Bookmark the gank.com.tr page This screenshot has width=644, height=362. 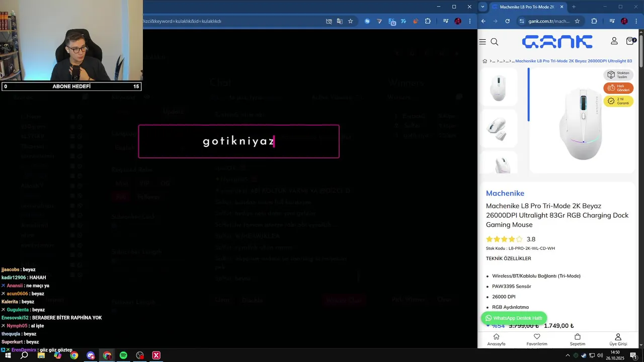pyautogui.click(x=577, y=21)
